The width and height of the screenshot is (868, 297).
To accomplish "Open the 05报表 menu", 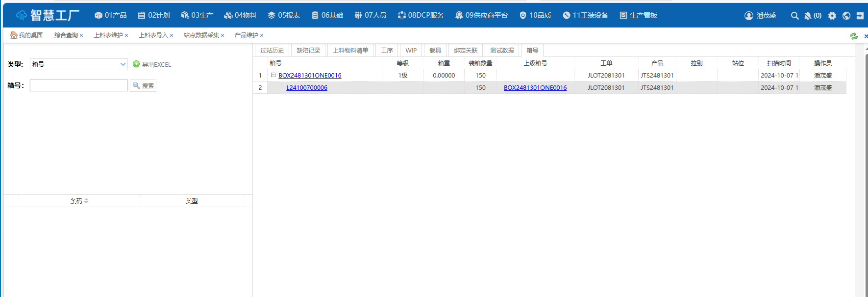I will coord(284,16).
